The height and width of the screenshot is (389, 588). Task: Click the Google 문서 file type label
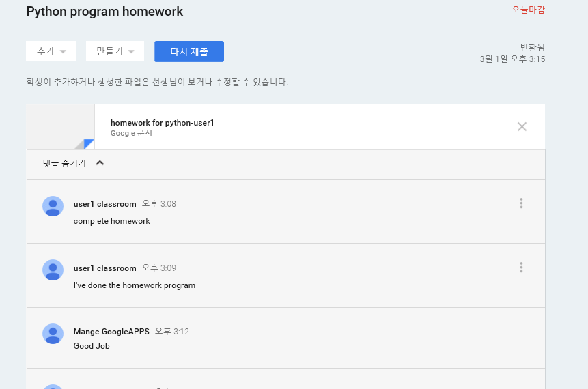click(131, 133)
